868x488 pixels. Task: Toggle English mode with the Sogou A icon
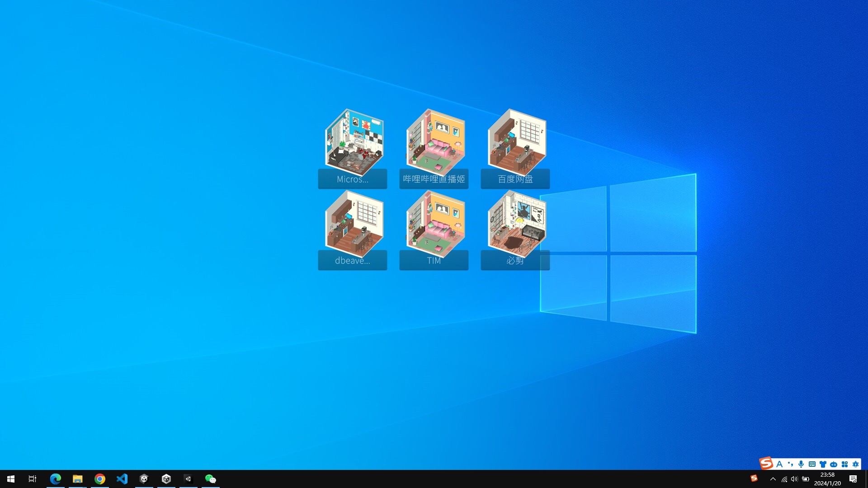[x=779, y=464]
